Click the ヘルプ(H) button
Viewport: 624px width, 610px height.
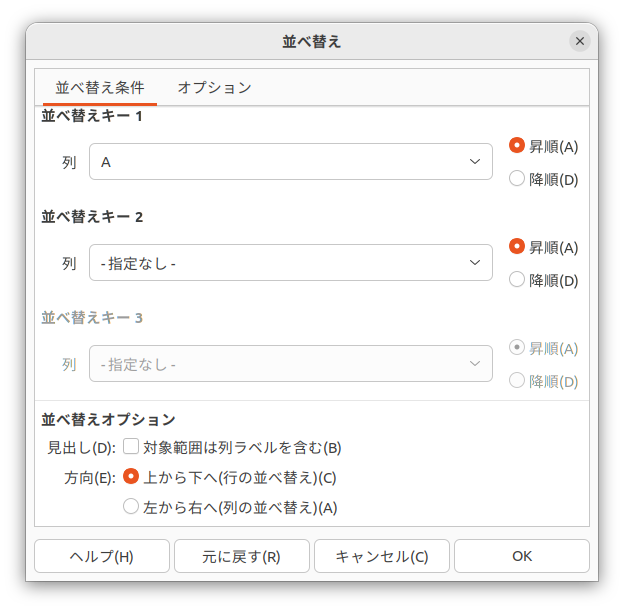point(101,556)
